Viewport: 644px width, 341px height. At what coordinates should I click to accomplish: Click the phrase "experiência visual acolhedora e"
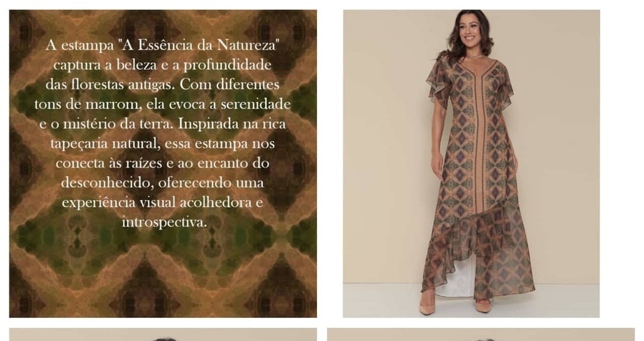tap(162, 203)
